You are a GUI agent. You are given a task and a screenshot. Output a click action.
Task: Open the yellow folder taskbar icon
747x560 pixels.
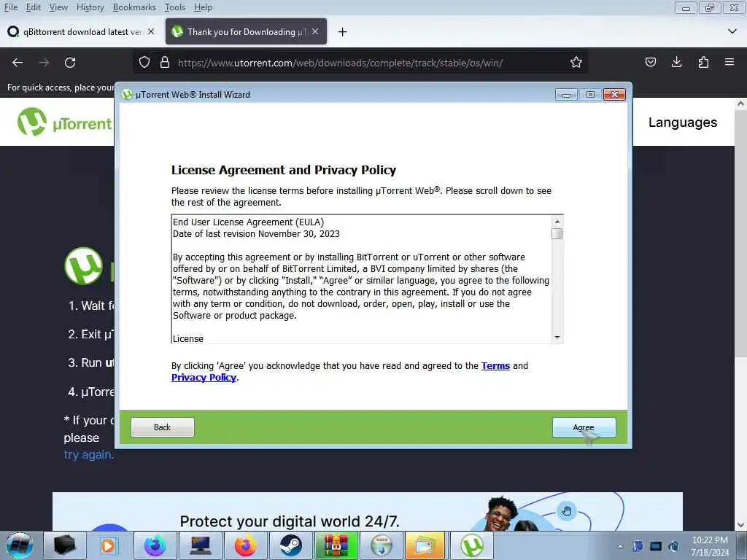point(425,545)
